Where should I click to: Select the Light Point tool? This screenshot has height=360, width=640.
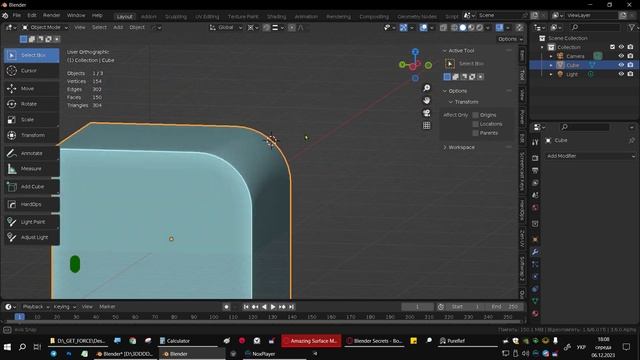coord(31,222)
